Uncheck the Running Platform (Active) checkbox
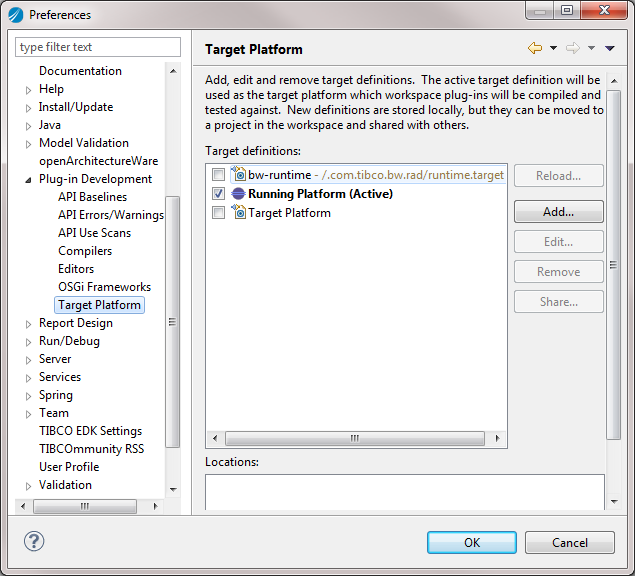Image resolution: width=635 pixels, height=576 pixels. tap(218, 194)
